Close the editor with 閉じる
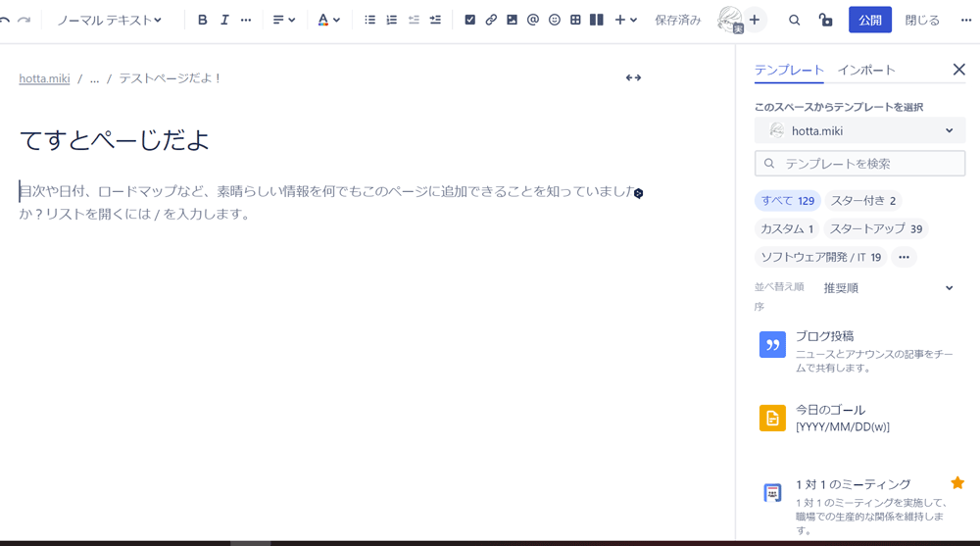The image size is (980, 546). coord(922,20)
